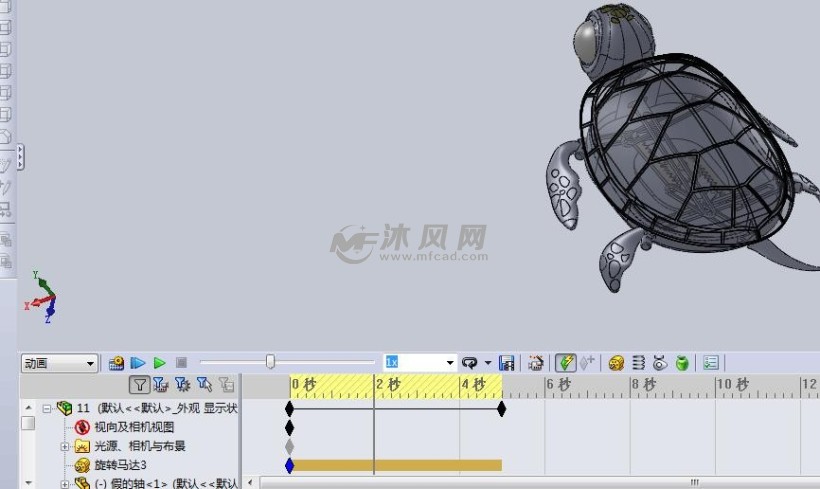820x489 pixels.
Task: Click the Contact icon
Action: 660,363
